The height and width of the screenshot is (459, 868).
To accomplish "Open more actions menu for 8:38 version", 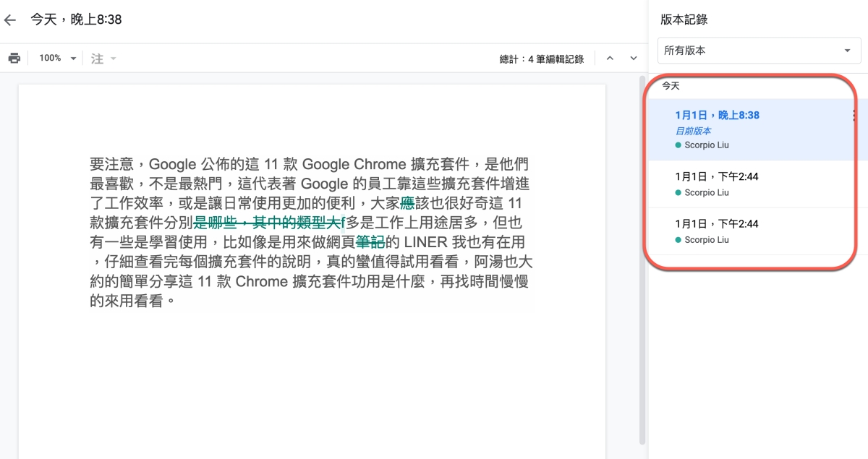I will [x=855, y=116].
